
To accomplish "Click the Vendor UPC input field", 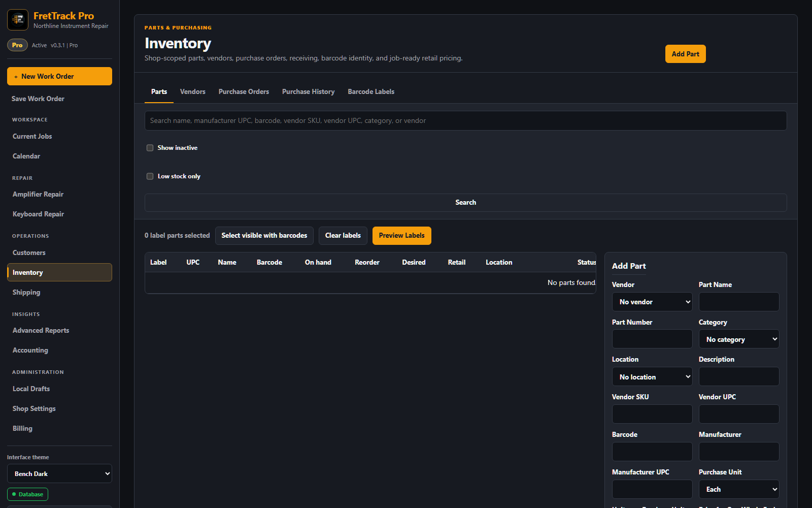I will coord(739,414).
